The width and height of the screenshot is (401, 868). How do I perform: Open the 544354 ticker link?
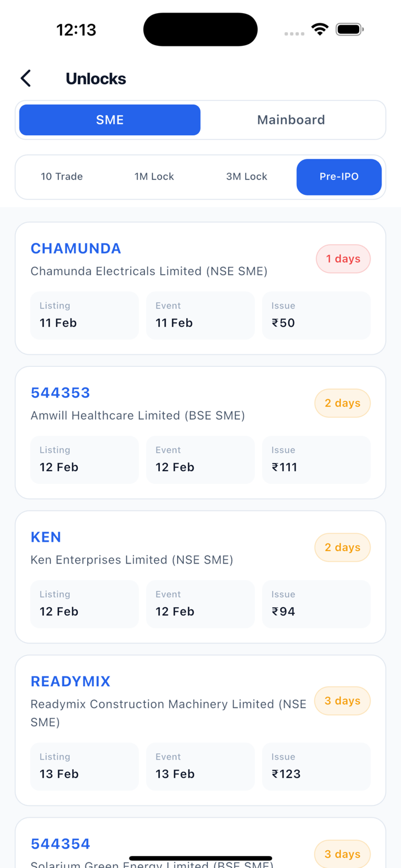pyautogui.click(x=60, y=844)
